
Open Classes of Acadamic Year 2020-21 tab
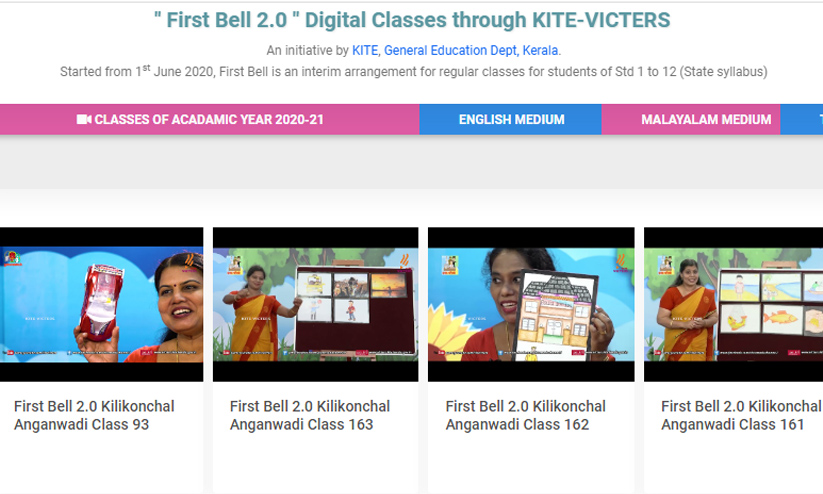click(209, 119)
